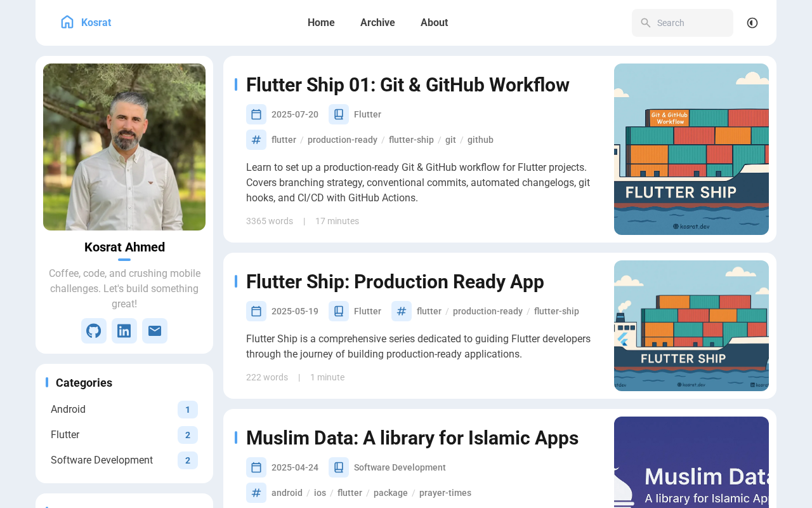
Task: Open the About nav item
Action: pyautogui.click(x=435, y=23)
